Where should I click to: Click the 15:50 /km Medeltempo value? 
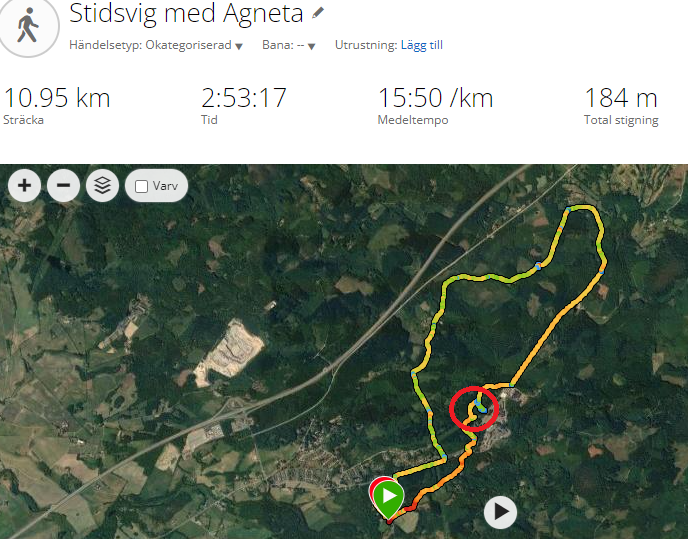[435, 97]
